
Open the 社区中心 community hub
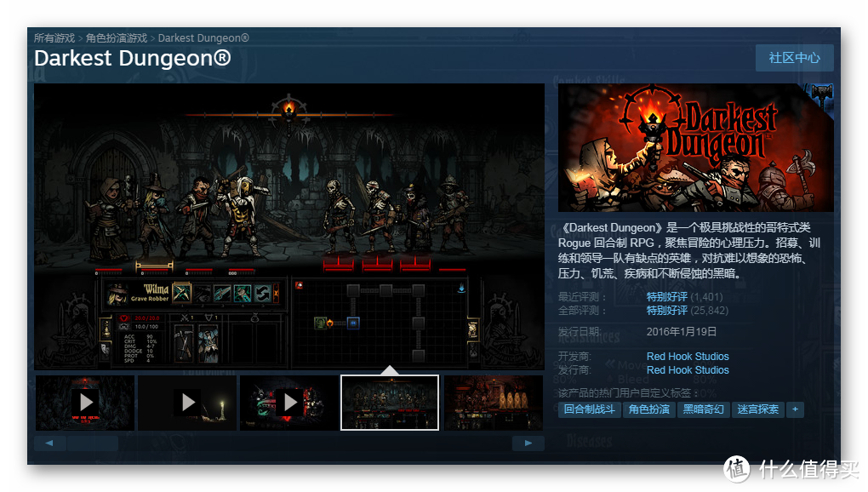(794, 58)
